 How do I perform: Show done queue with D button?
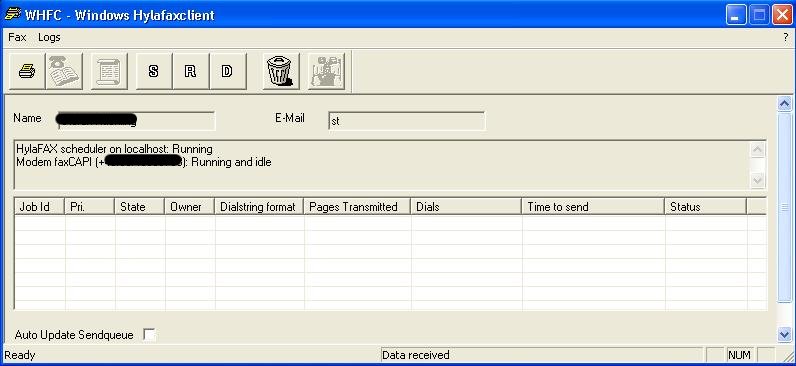click(x=227, y=72)
